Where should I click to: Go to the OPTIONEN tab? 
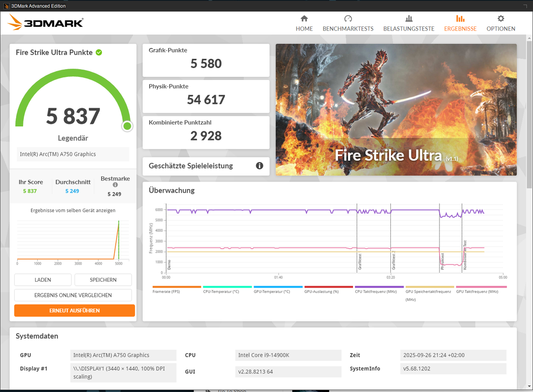501,23
